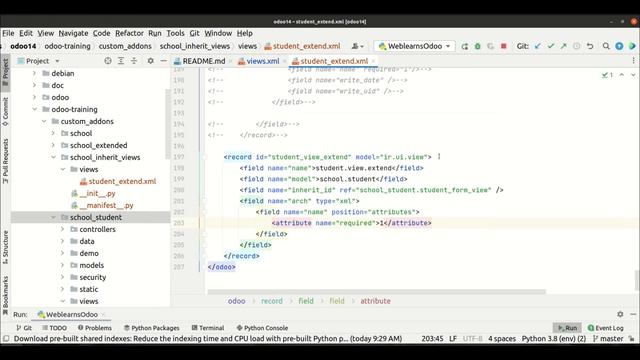Click the Run tool window button
Viewport: 640px width, 360px height.
[567, 328]
